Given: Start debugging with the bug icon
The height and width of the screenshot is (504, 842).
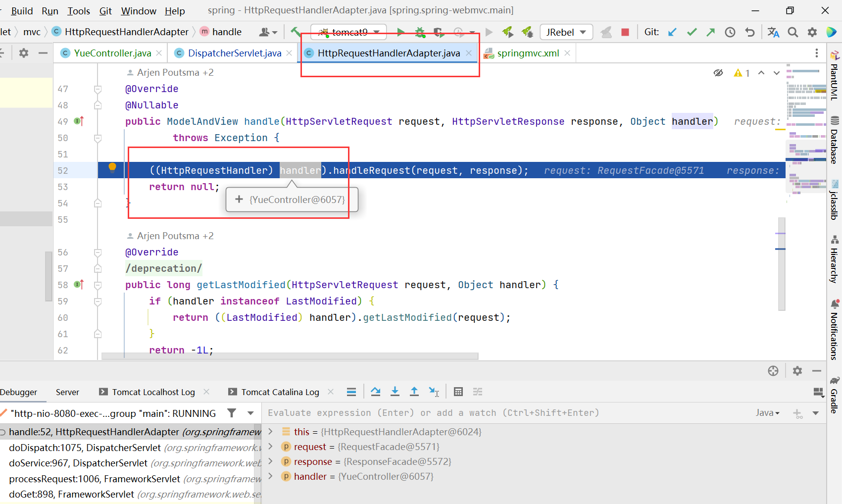Looking at the screenshot, I should coord(420,32).
